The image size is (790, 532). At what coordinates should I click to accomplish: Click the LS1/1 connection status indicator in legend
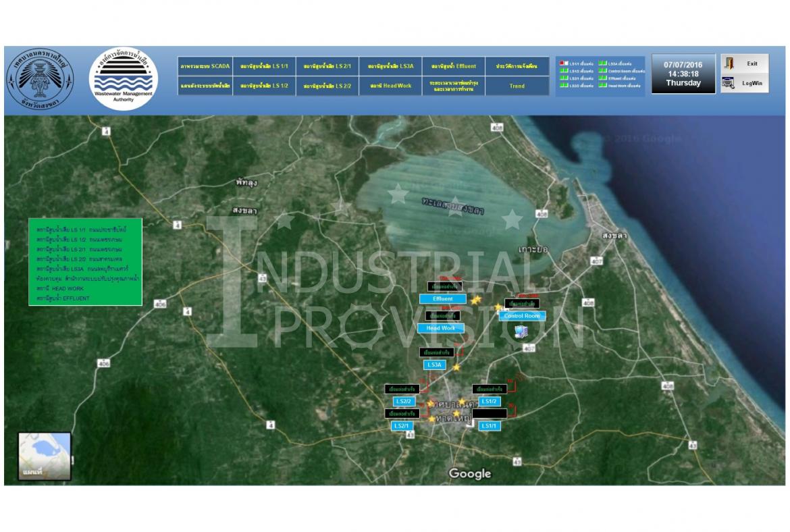564,63
